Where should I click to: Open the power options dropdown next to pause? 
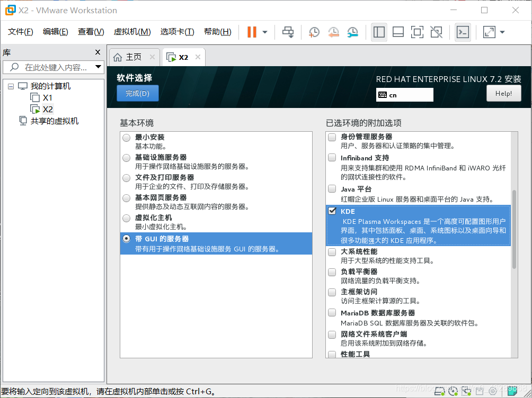pos(265,32)
